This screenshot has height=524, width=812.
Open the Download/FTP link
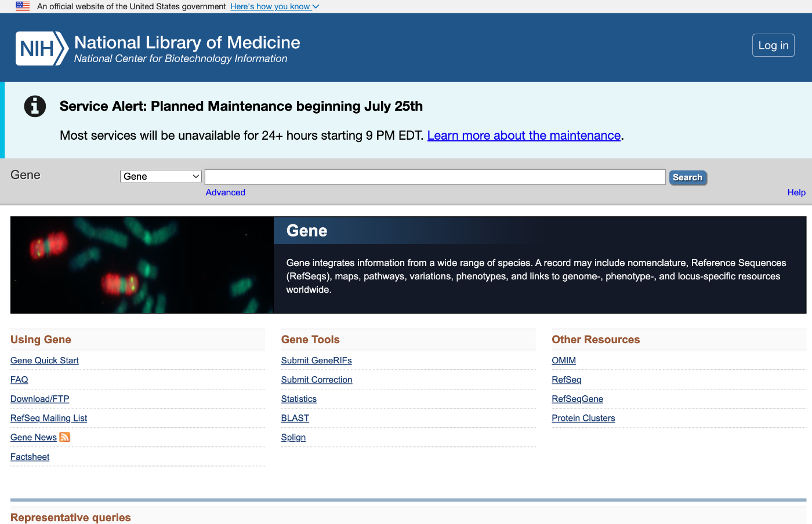click(40, 399)
